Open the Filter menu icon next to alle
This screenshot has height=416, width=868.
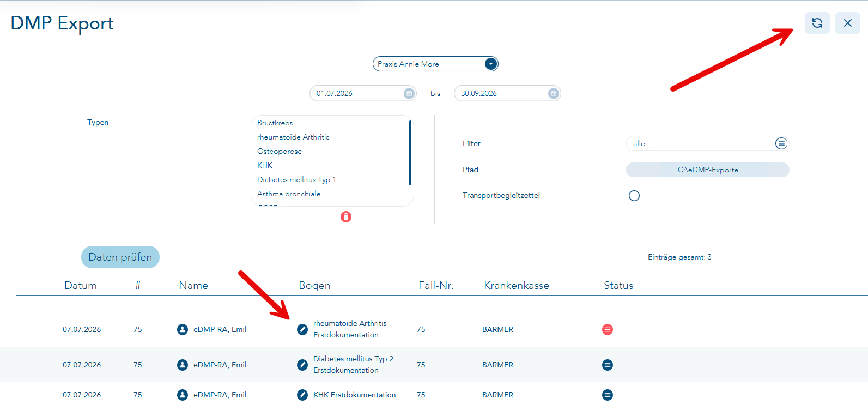point(781,143)
